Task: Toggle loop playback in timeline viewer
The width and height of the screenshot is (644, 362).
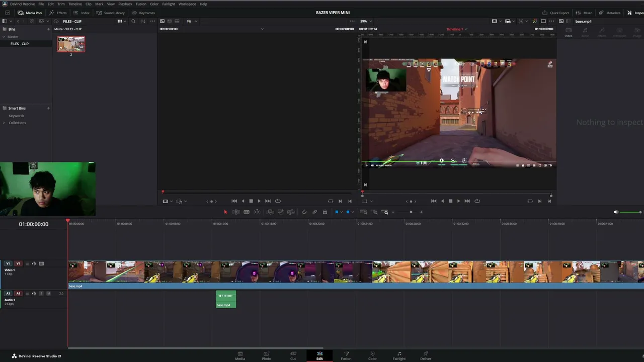Action: point(477,201)
